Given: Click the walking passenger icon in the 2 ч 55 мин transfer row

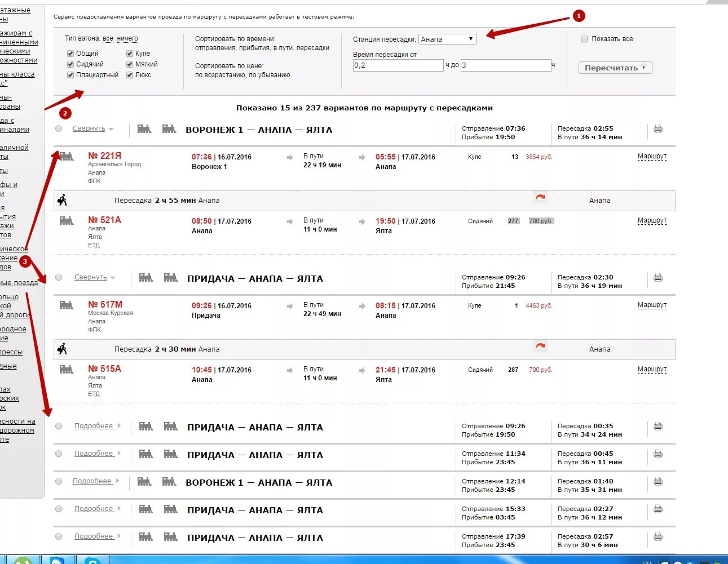Looking at the screenshot, I should (62, 200).
